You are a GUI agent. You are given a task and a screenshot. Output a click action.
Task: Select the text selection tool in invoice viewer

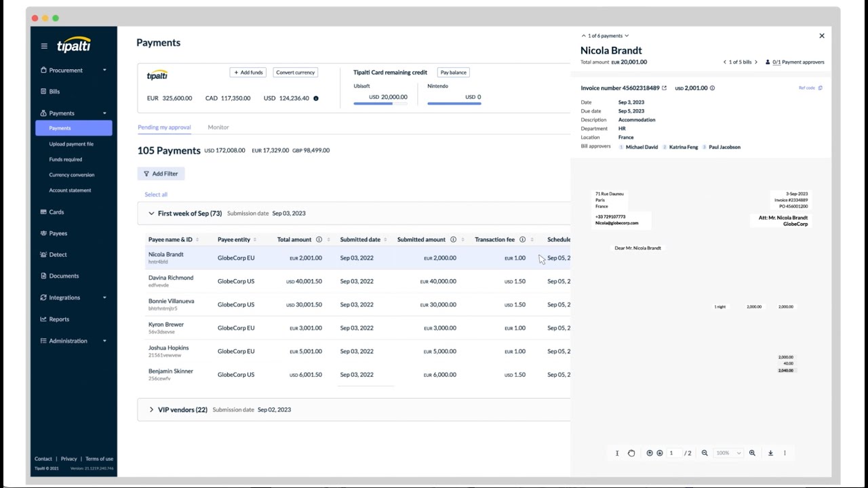tap(617, 453)
